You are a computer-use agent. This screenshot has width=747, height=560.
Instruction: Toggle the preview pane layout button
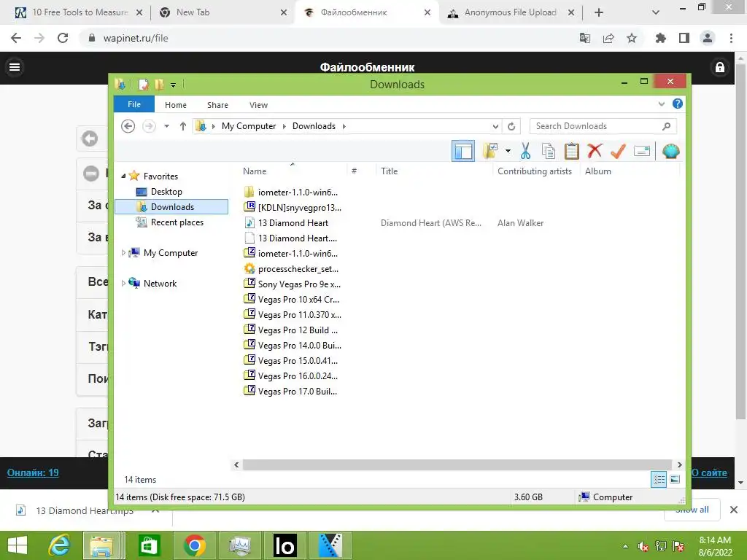pyautogui.click(x=463, y=152)
